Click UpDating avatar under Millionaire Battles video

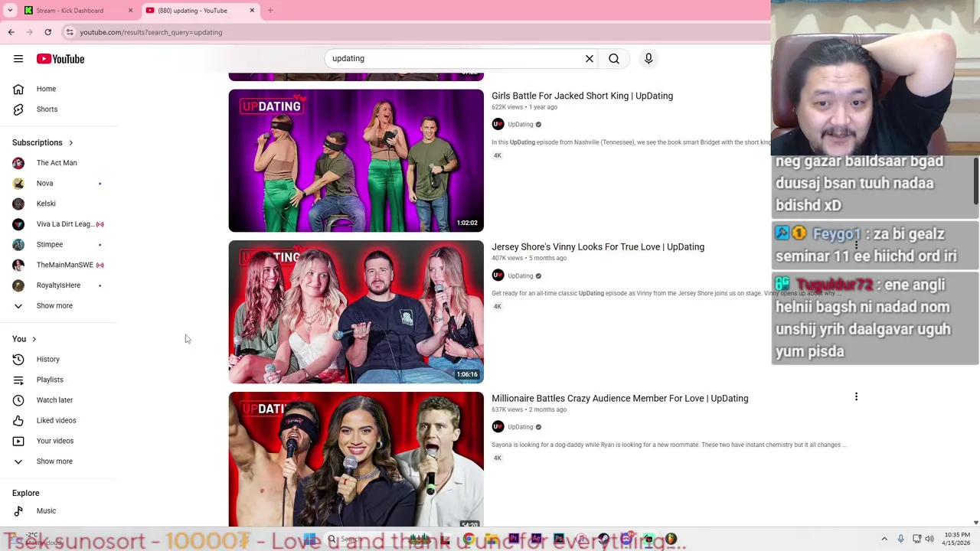coord(498,427)
